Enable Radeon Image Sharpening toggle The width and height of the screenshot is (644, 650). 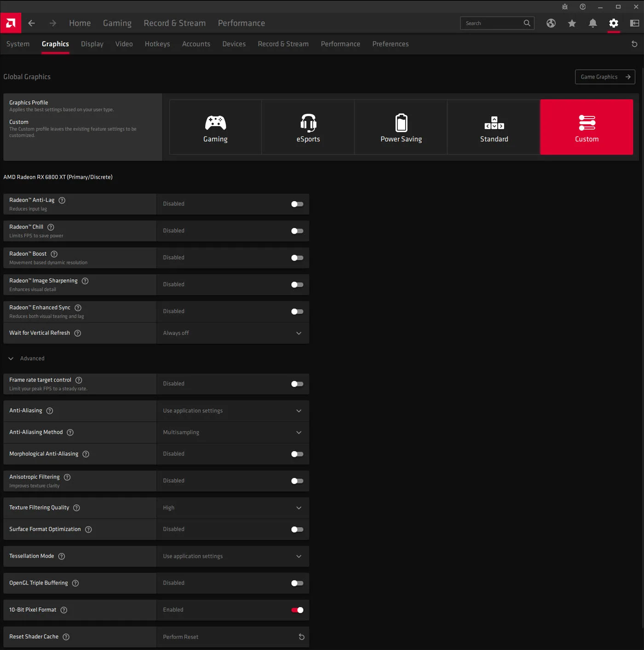[297, 285]
